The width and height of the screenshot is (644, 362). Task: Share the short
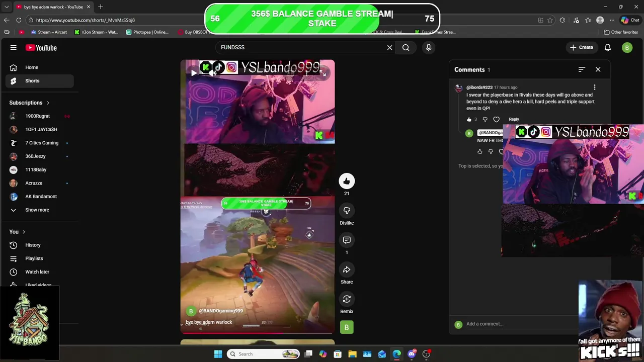point(347,269)
